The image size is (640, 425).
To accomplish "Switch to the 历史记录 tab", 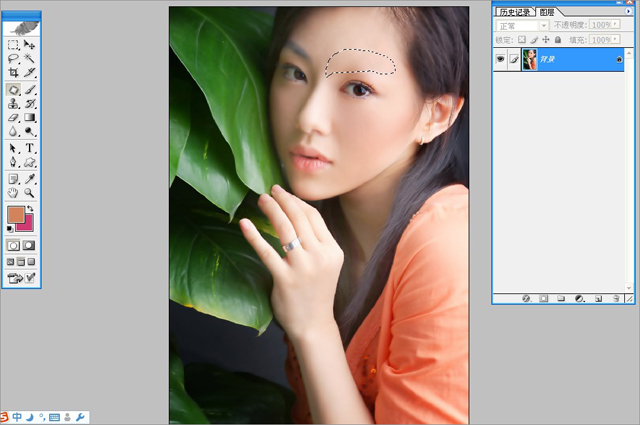I will pos(515,12).
